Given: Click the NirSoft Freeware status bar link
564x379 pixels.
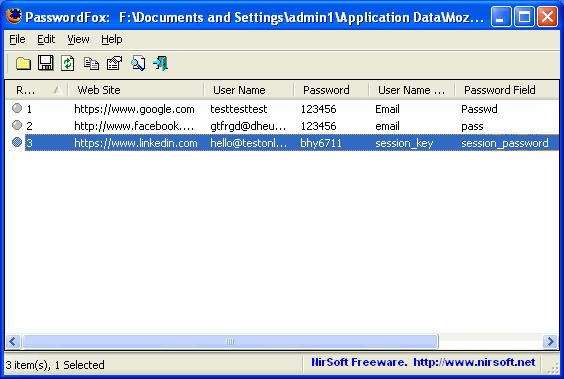Looking at the screenshot, I should (423, 362).
